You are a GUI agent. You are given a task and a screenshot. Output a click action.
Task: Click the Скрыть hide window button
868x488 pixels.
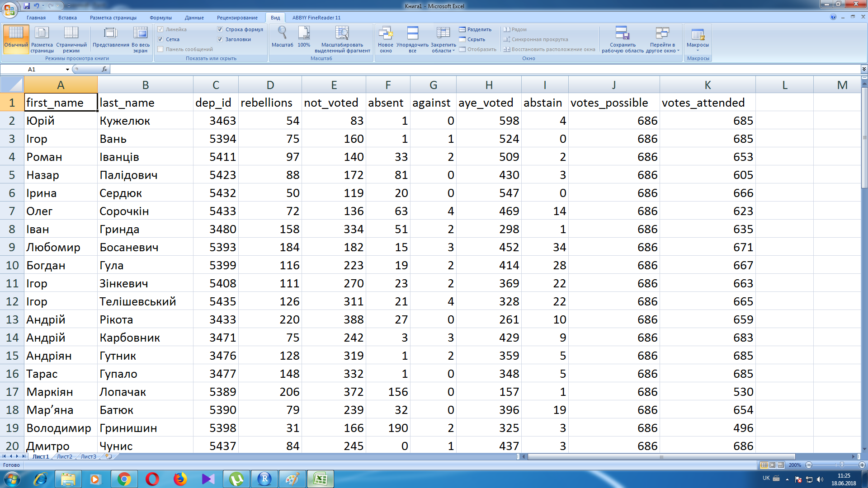[x=472, y=39]
